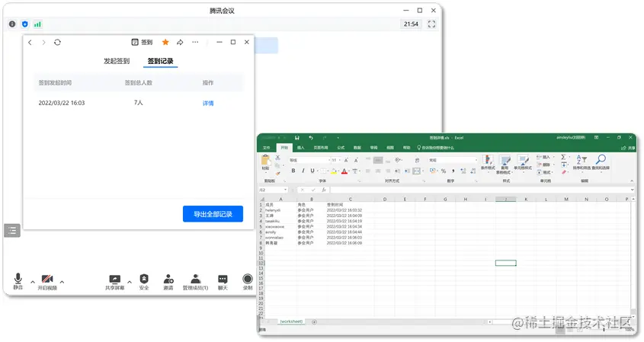The height and width of the screenshot is (342, 644).
Task: Open Excel 文件 menu
Action: pos(267,148)
